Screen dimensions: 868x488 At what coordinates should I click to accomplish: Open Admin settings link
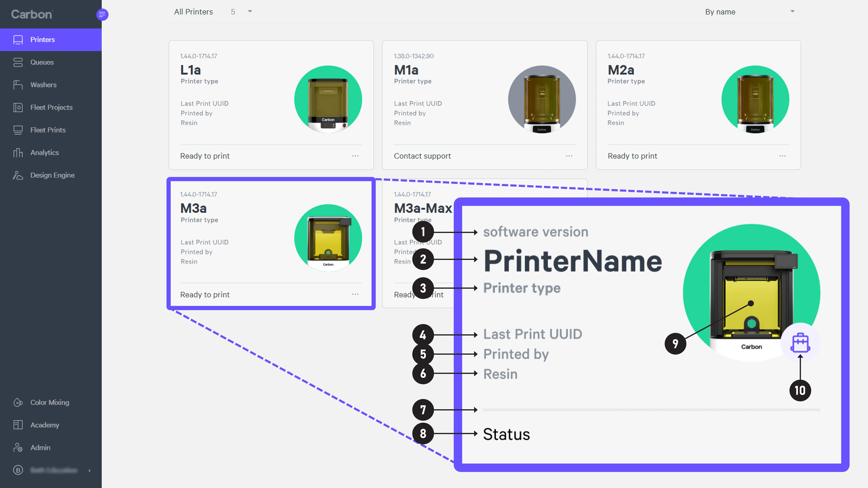(40, 448)
